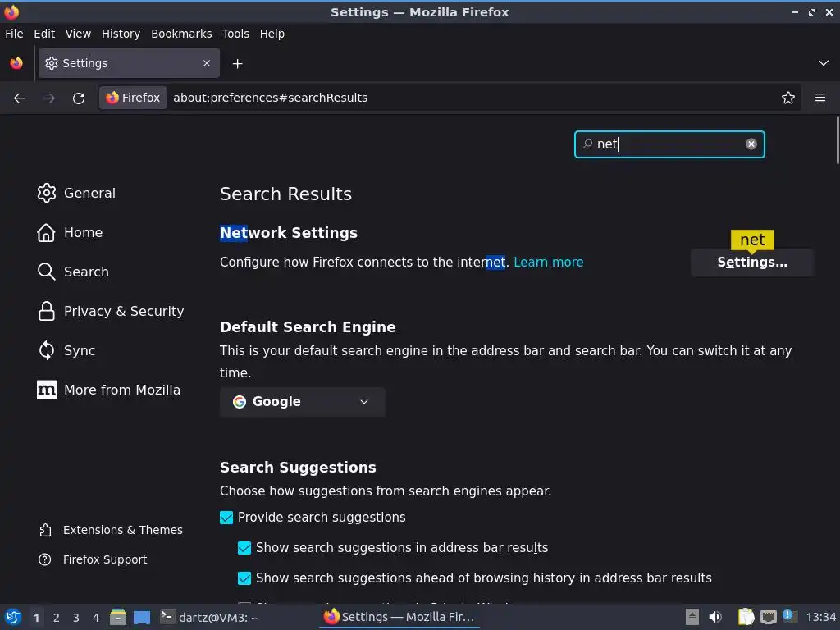Open the Home settings category
The image size is (840, 630).
70,232
